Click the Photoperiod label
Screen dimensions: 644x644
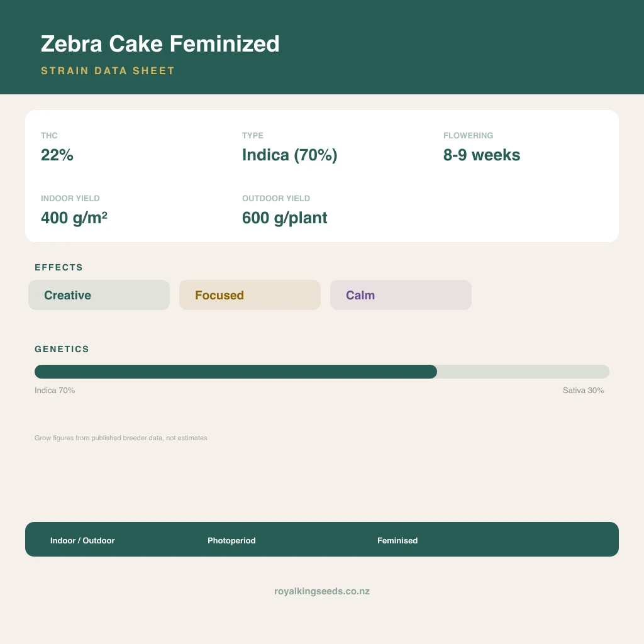[231, 540]
